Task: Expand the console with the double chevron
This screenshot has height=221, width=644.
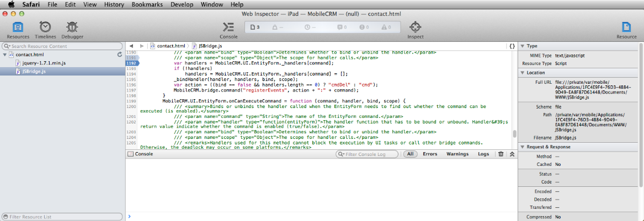Action: coord(512,154)
